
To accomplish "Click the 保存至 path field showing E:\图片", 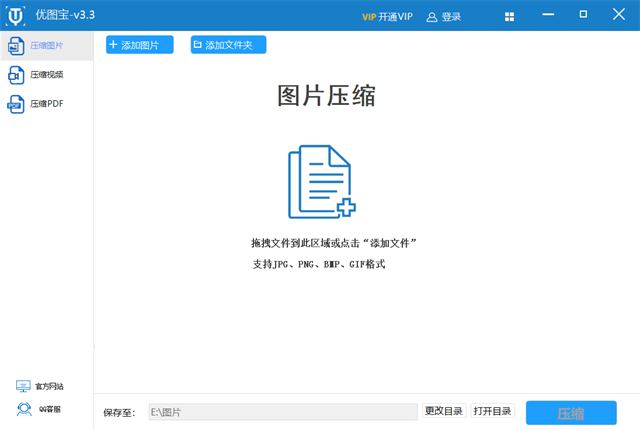I will pos(282,412).
